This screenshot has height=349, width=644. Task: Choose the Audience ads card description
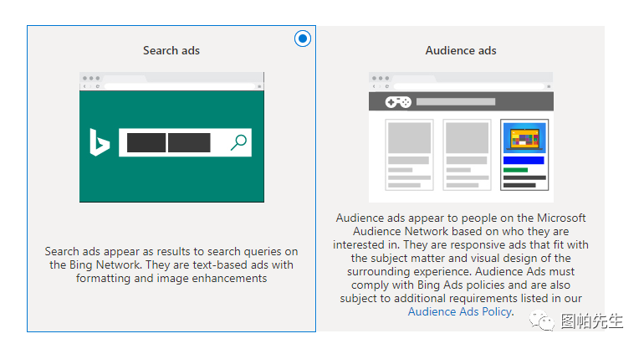(x=461, y=259)
